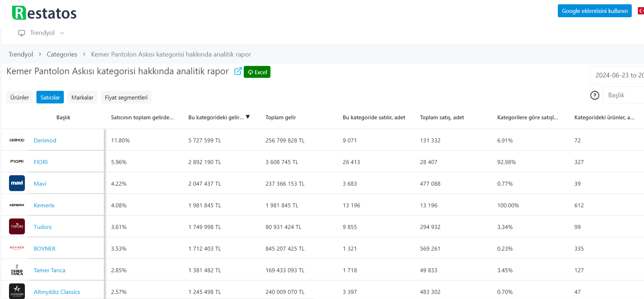Click FIORI category units 26 413
This screenshot has height=299, width=644.
(x=351, y=162)
